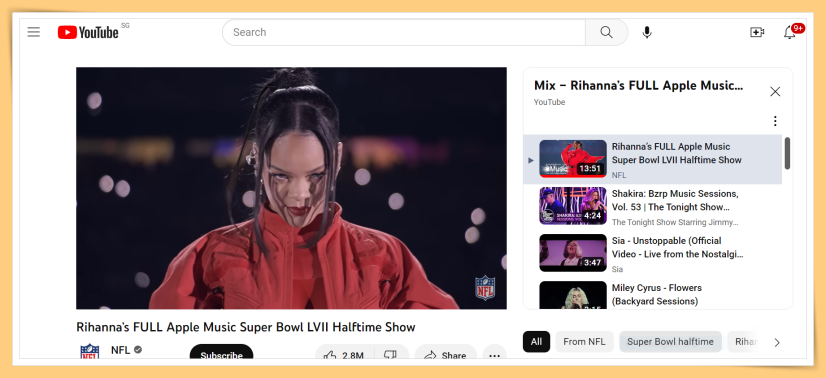The height and width of the screenshot is (378, 826).
Task: Subscribe to the NFL channel
Action: 221,354
